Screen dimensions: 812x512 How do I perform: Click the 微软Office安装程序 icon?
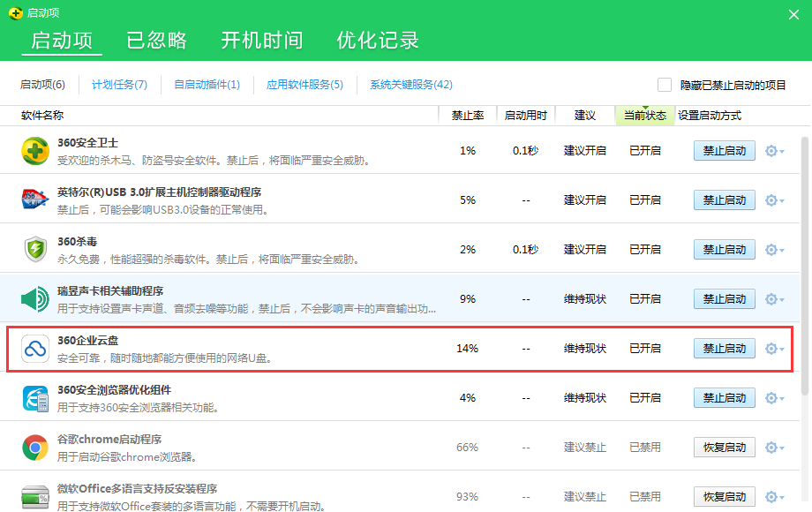point(34,496)
